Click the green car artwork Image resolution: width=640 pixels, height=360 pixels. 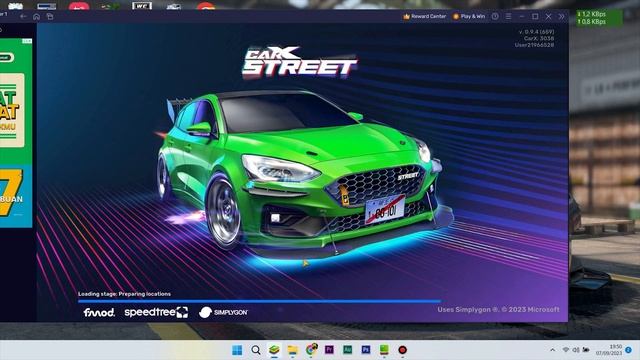(304, 176)
